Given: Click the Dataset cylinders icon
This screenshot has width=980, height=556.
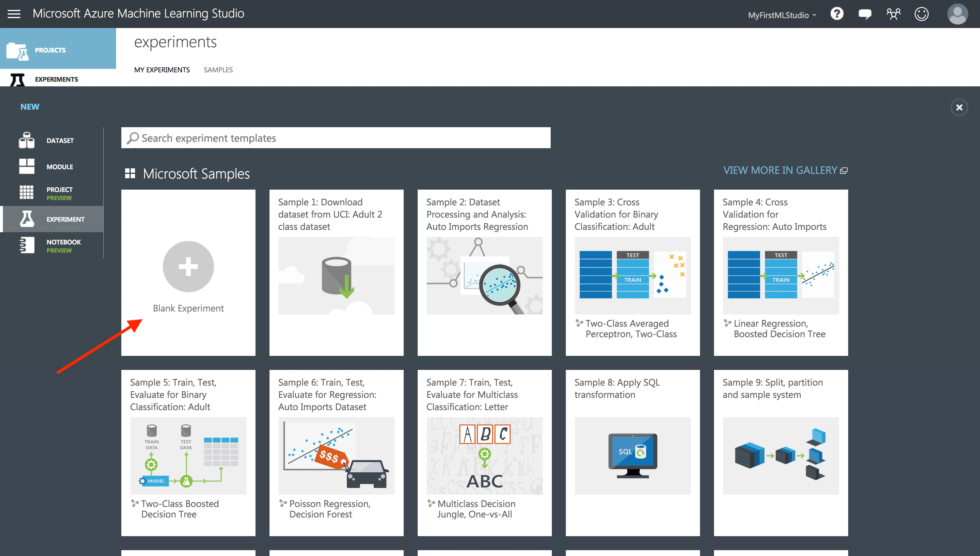Looking at the screenshot, I should [26, 140].
